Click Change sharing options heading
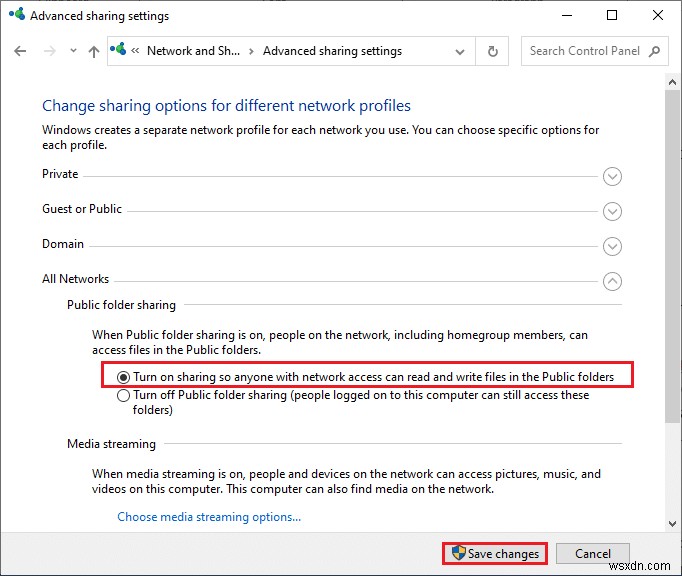Image resolution: width=682 pixels, height=576 pixels. click(226, 106)
